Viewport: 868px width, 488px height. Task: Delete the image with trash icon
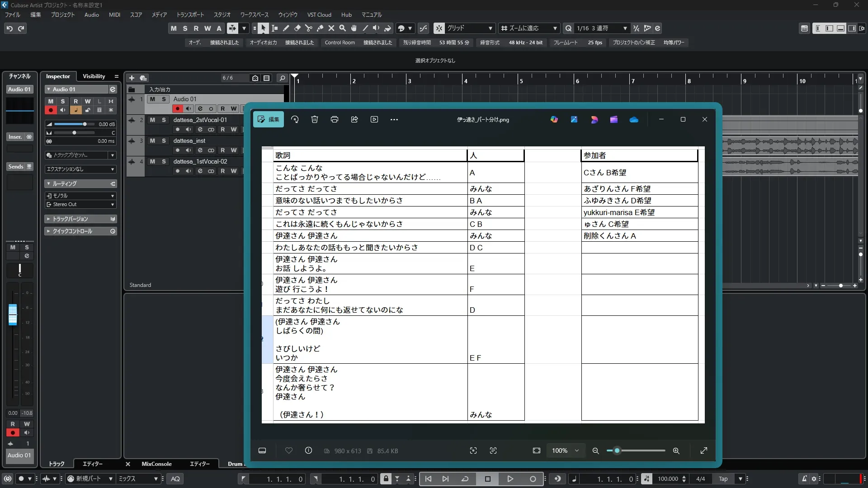point(315,120)
